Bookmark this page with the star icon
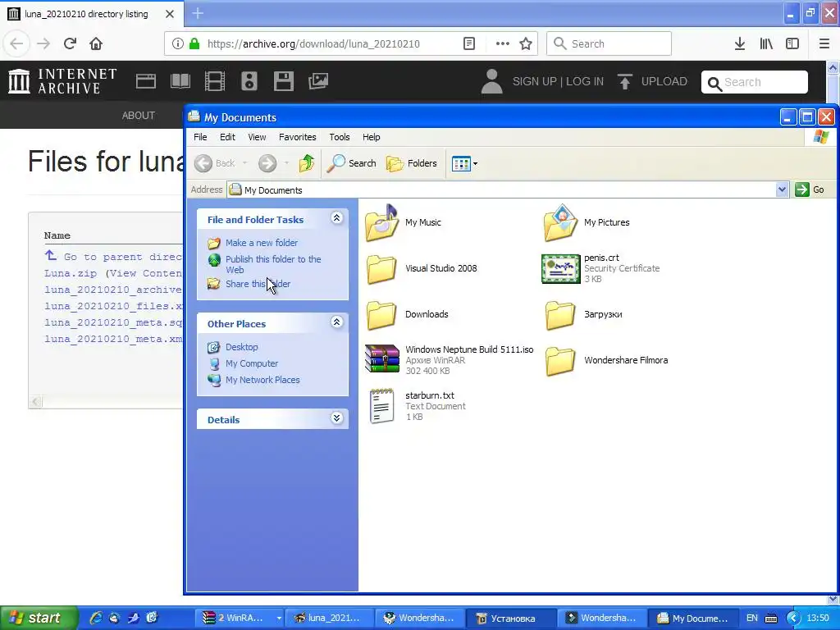This screenshot has width=840, height=630. [x=526, y=44]
